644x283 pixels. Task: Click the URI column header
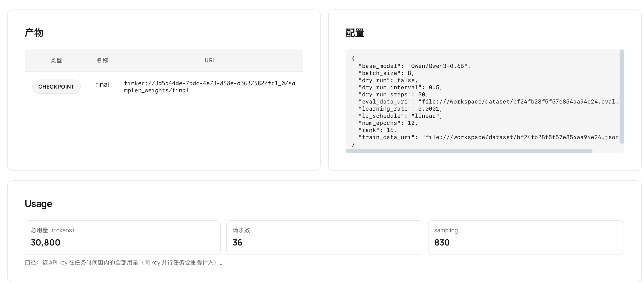point(210,60)
